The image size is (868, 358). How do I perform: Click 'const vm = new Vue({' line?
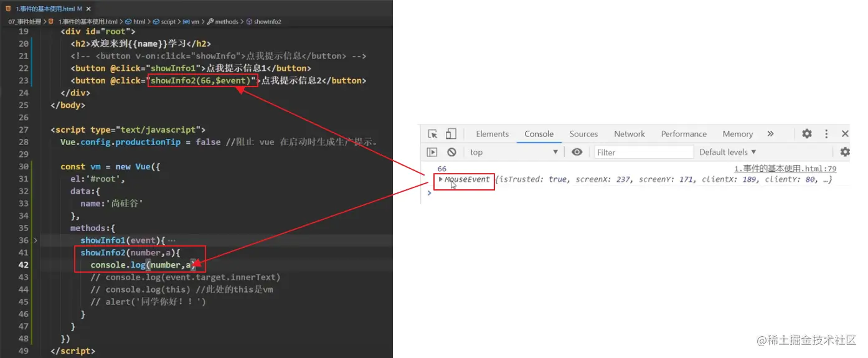(110, 166)
